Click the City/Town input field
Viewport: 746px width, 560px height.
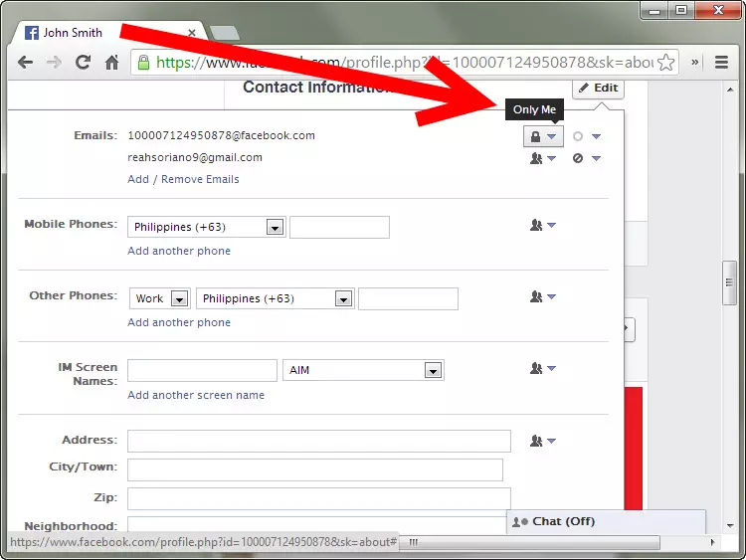pyautogui.click(x=314, y=469)
